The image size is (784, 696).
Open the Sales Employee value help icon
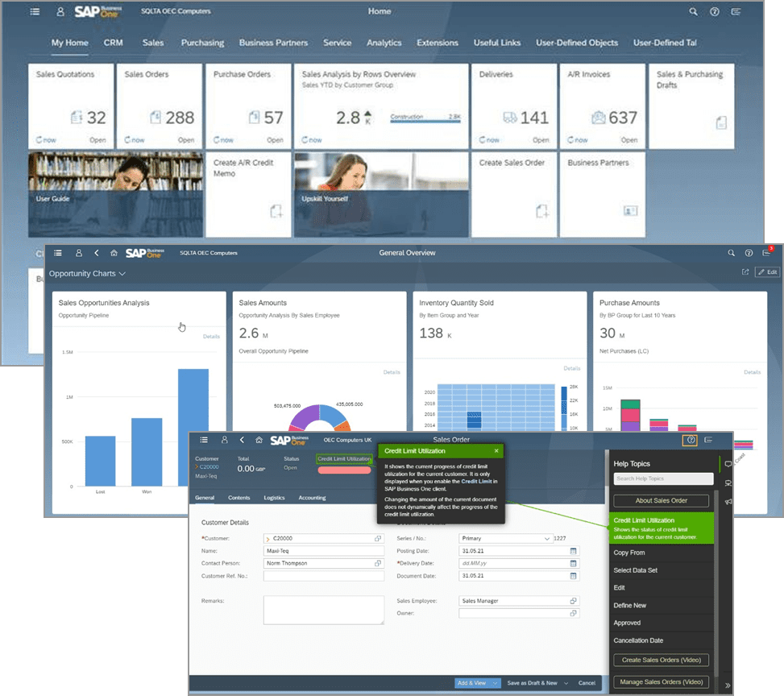(x=575, y=601)
